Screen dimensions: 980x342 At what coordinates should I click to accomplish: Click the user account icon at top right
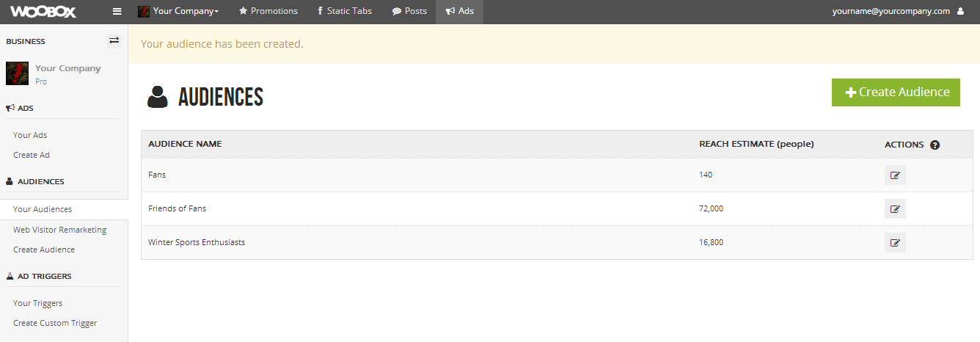(960, 12)
